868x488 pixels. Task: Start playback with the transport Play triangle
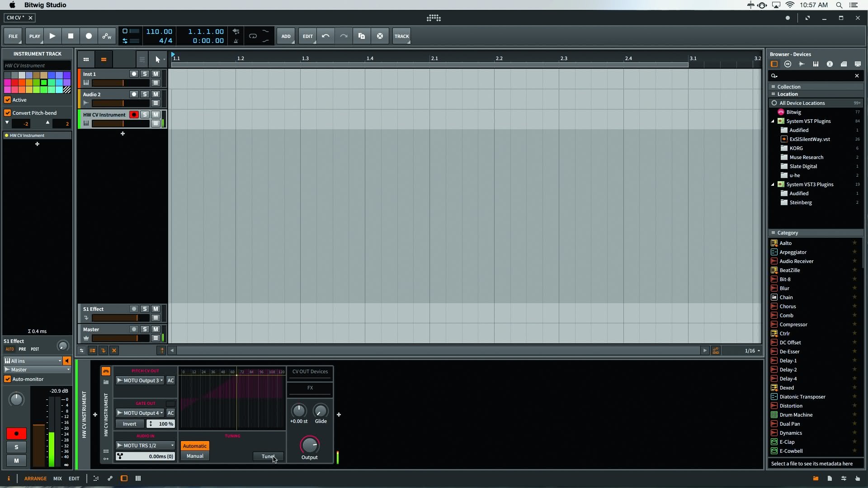click(52, 36)
